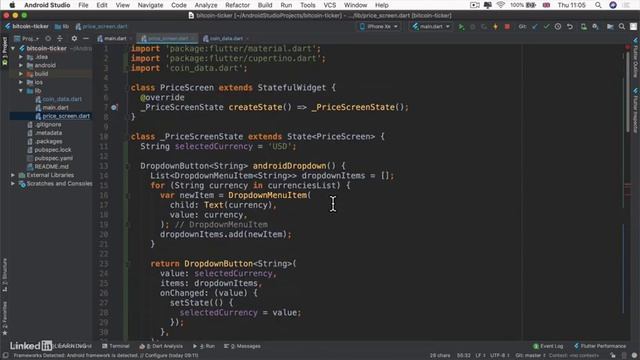Toggle the Terminal tool window
The width and height of the screenshot is (640, 360).
point(116,346)
